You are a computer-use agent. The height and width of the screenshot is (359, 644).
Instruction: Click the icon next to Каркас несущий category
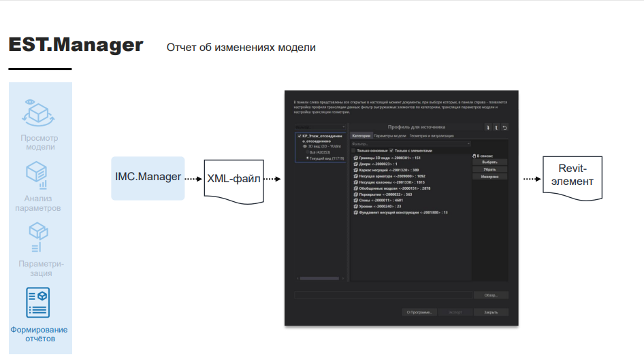click(355, 170)
